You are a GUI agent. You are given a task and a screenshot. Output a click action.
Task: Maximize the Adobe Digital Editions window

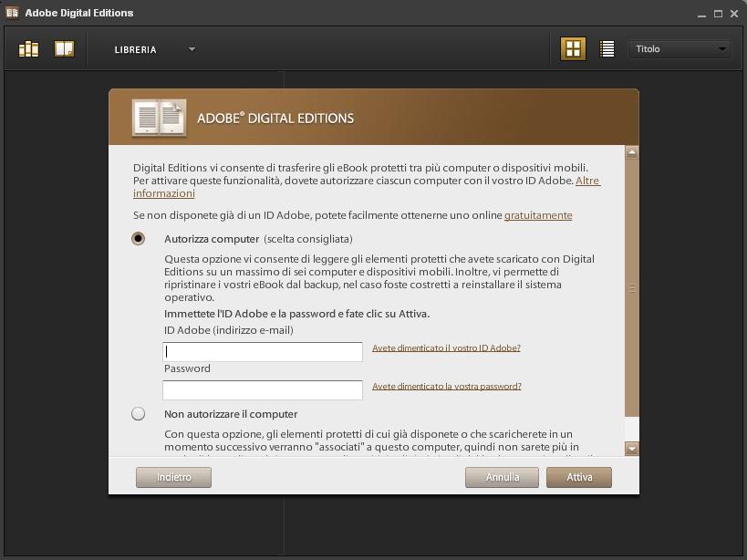coord(718,14)
